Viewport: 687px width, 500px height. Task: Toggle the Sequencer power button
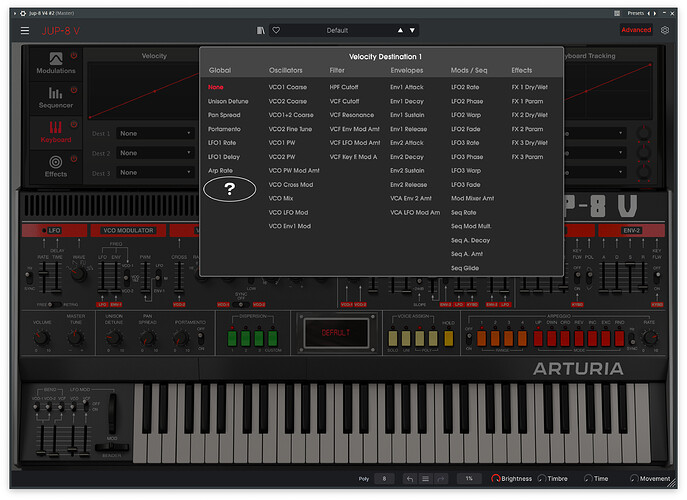click(x=74, y=90)
